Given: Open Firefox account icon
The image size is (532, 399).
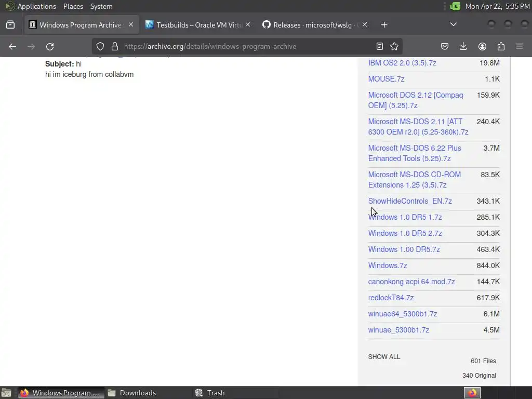Looking at the screenshot, I should point(482,46).
